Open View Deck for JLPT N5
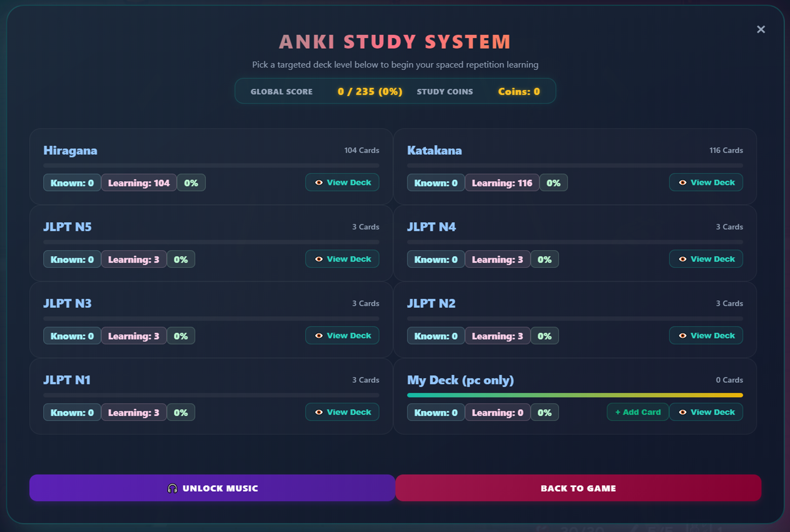This screenshot has height=532, width=790. tap(342, 259)
